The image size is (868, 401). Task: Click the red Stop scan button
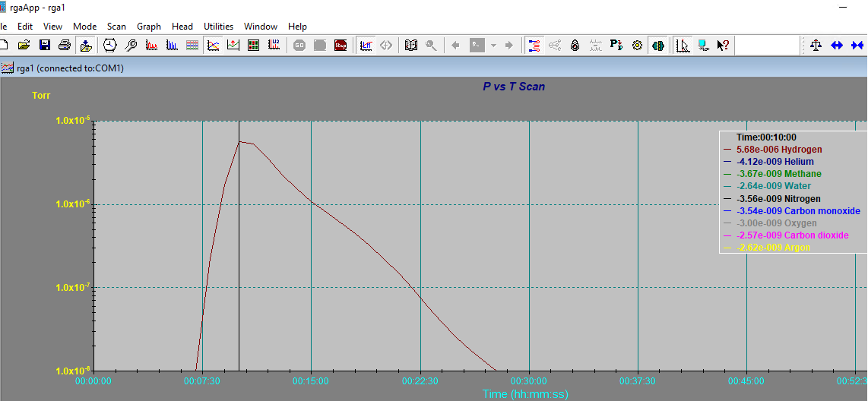pyautogui.click(x=341, y=46)
